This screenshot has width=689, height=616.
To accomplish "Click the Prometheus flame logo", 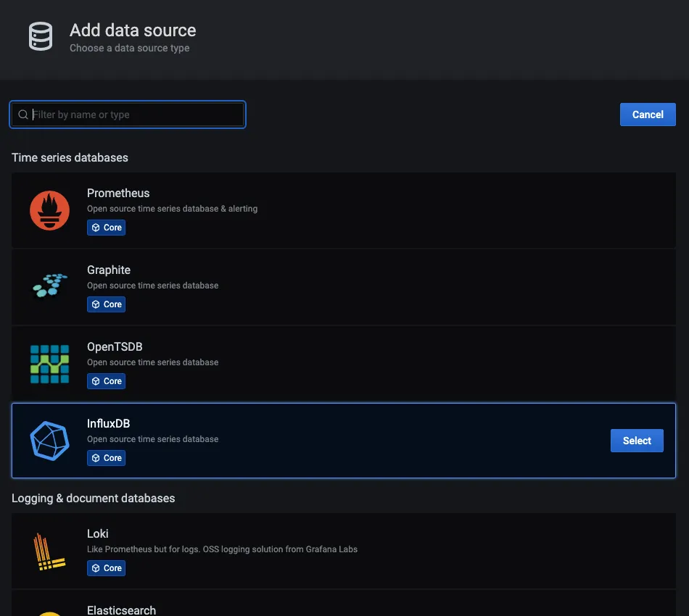I will 49,210.
